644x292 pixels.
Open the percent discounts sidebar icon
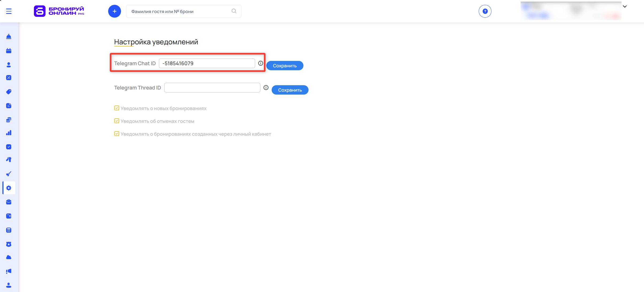pos(9,78)
